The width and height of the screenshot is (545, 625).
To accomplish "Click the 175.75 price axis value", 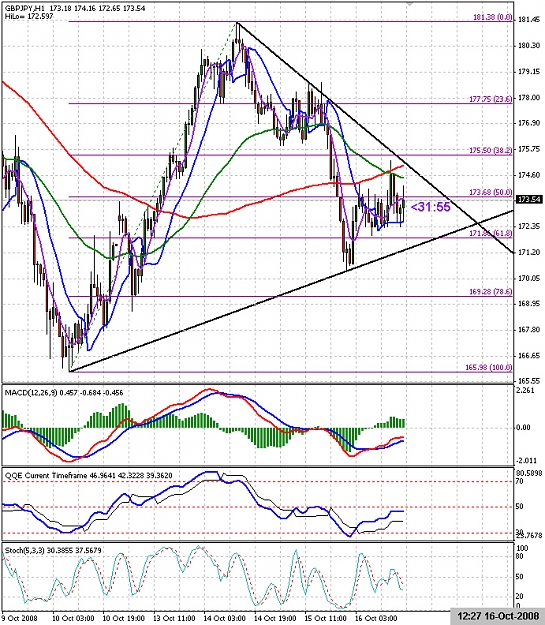I will (x=529, y=149).
